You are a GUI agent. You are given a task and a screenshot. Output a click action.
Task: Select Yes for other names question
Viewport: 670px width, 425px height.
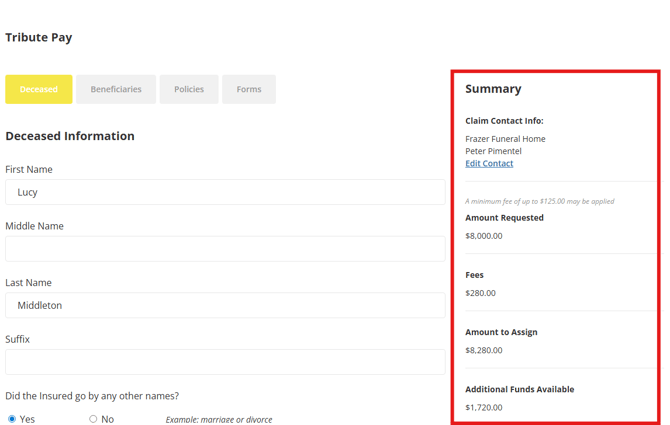coord(12,419)
